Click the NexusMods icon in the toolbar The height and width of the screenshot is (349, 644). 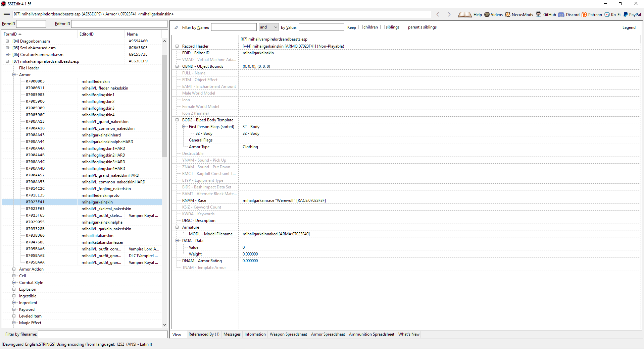(x=508, y=14)
